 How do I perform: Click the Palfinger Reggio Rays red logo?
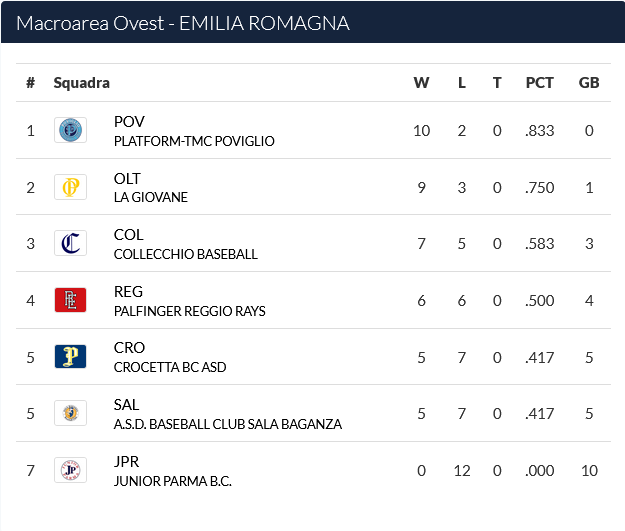point(71,300)
